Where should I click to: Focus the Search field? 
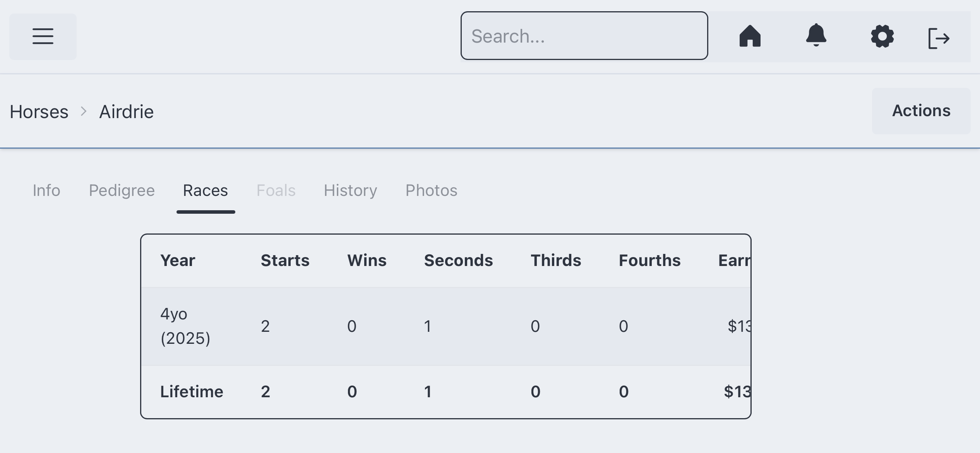coord(584,36)
